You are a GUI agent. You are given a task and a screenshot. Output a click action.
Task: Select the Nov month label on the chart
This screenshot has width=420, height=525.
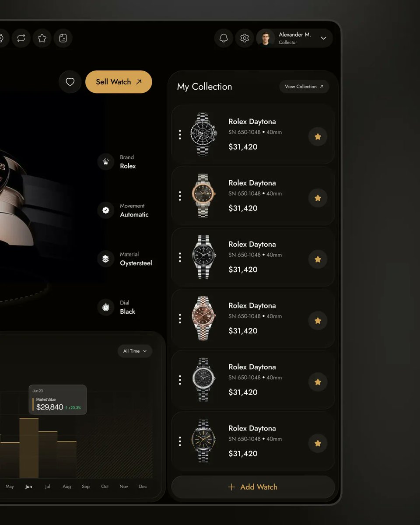pos(124,486)
